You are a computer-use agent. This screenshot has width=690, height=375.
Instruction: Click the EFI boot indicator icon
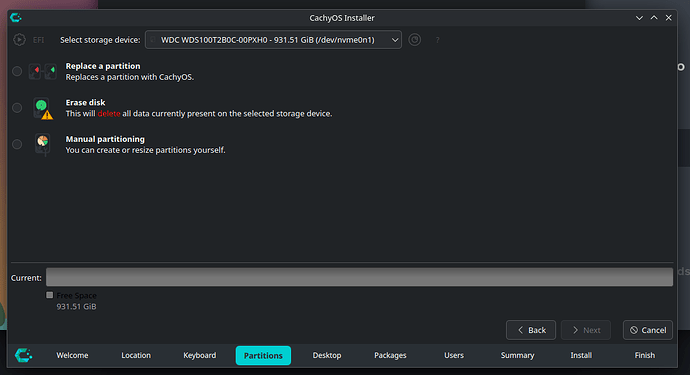[19, 40]
